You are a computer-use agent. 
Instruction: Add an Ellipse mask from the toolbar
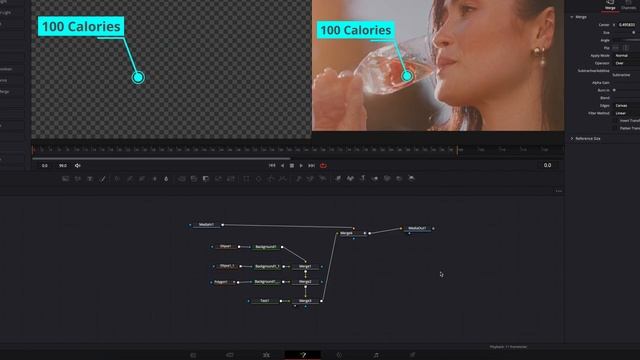(x=258, y=179)
